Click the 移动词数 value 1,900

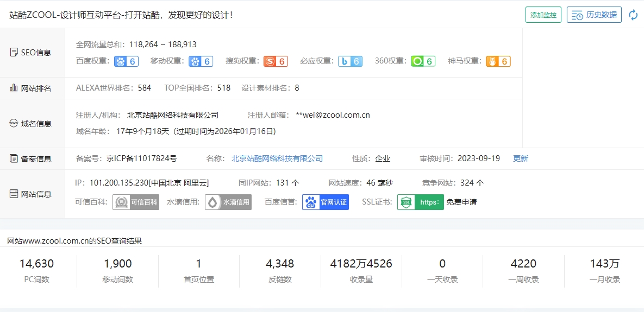[x=118, y=264]
